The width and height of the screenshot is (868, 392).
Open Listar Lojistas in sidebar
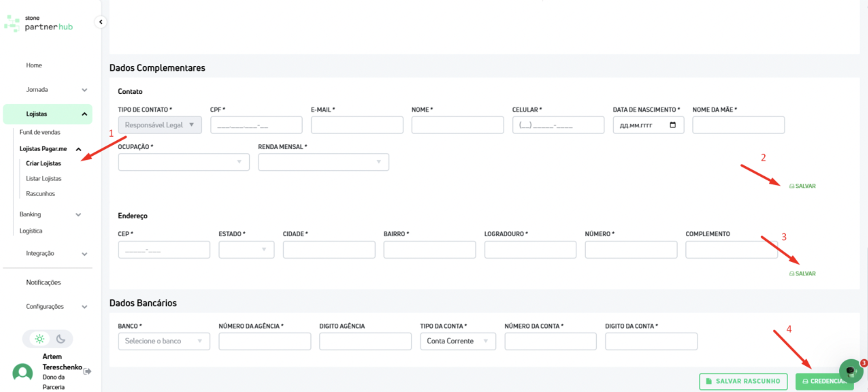click(x=44, y=179)
